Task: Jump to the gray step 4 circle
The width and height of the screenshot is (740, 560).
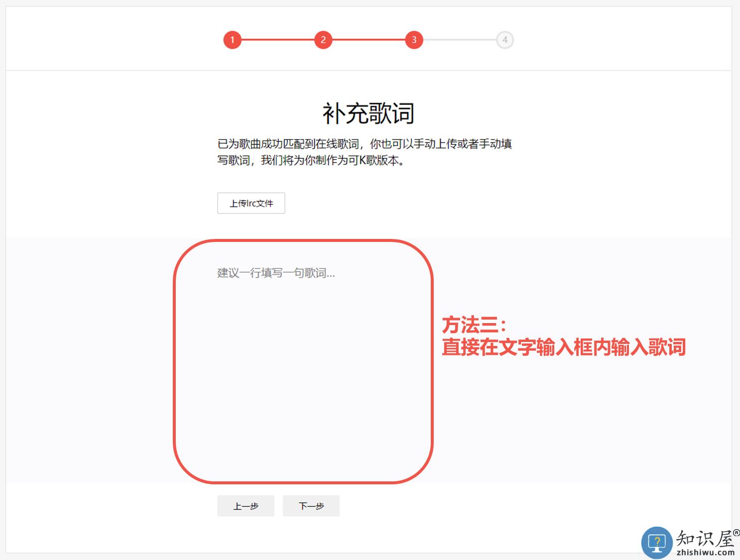Action: [x=504, y=40]
